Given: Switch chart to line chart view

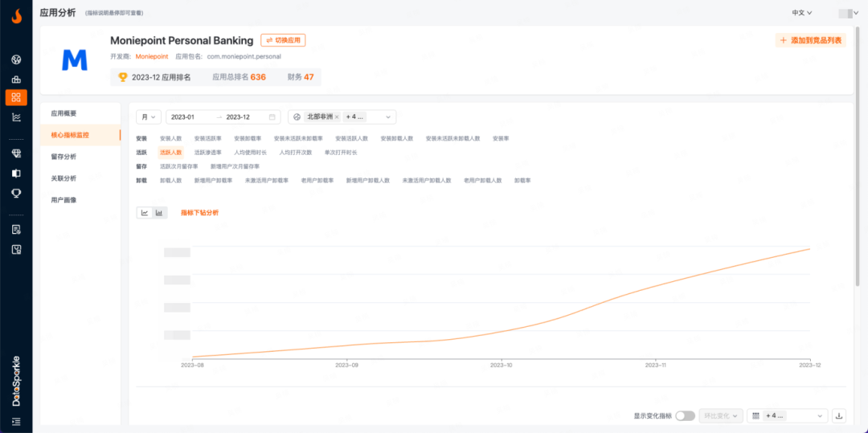Looking at the screenshot, I should (x=145, y=213).
